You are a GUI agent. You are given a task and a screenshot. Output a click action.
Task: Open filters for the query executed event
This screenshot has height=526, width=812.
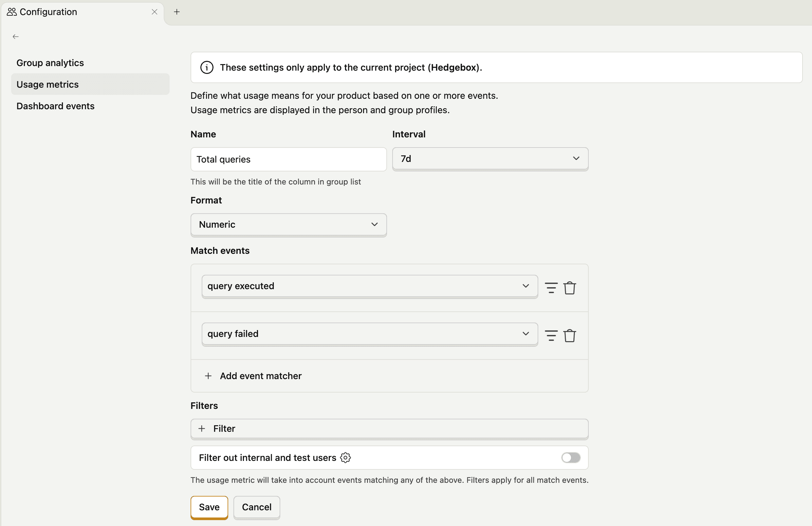[x=551, y=288]
